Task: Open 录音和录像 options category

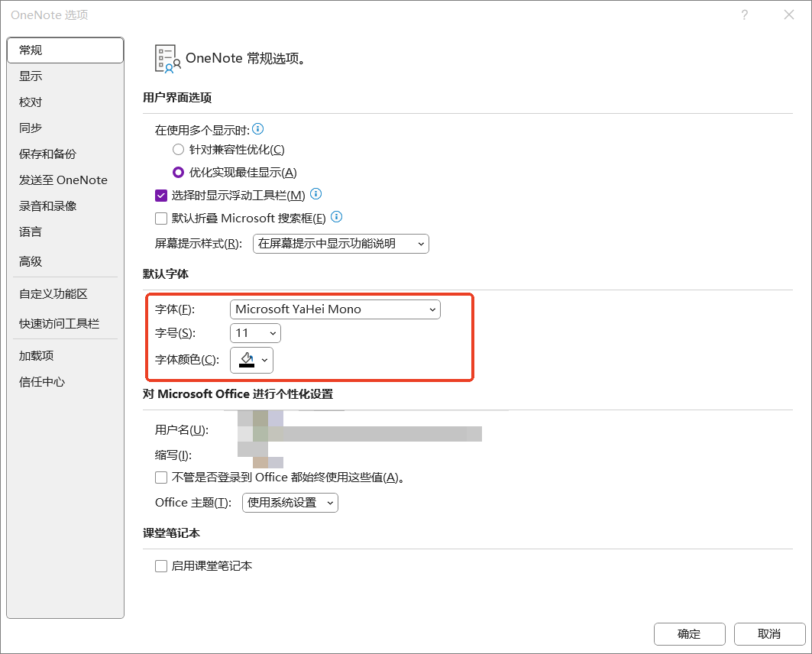Action: [x=65, y=206]
